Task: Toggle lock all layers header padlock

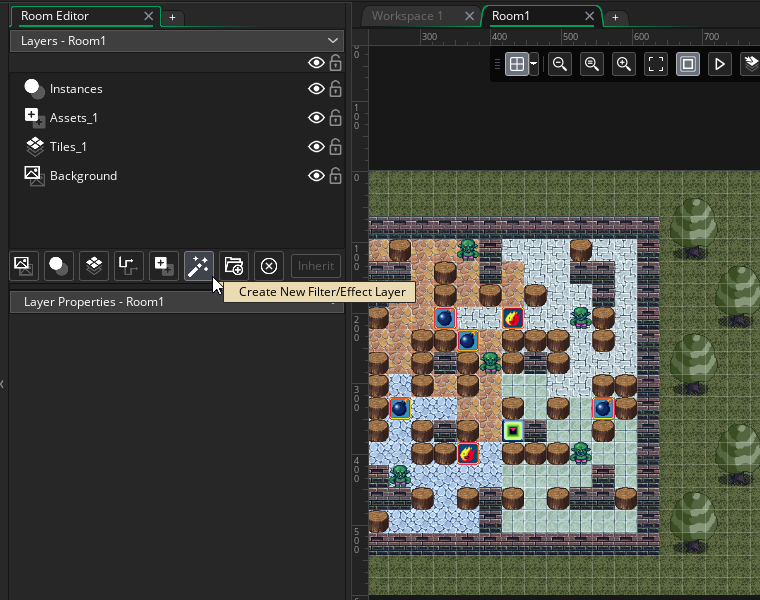Action: [335, 63]
